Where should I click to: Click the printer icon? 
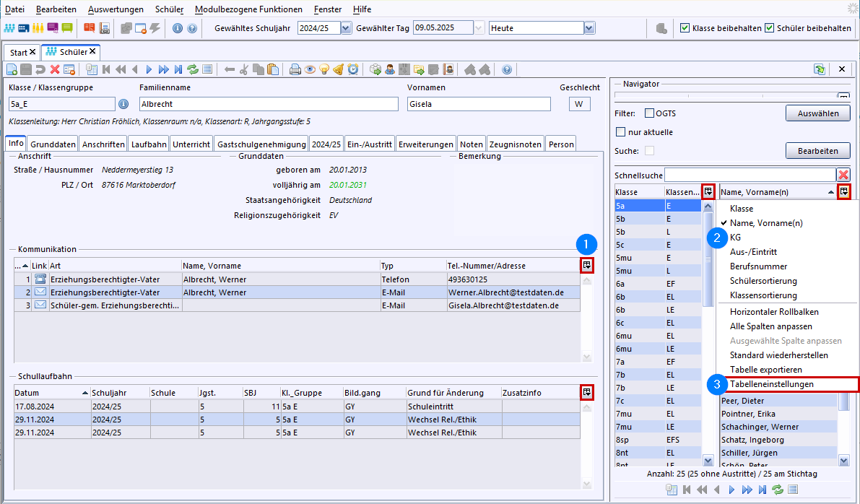(295, 69)
